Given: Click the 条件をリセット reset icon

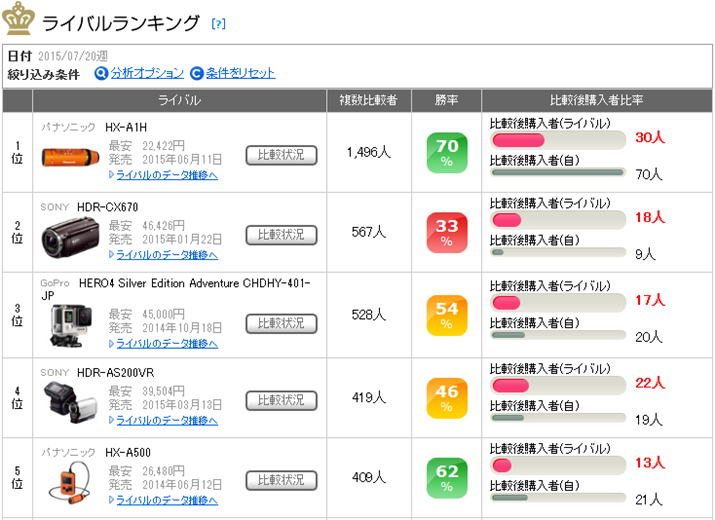Looking at the screenshot, I should coord(197,73).
